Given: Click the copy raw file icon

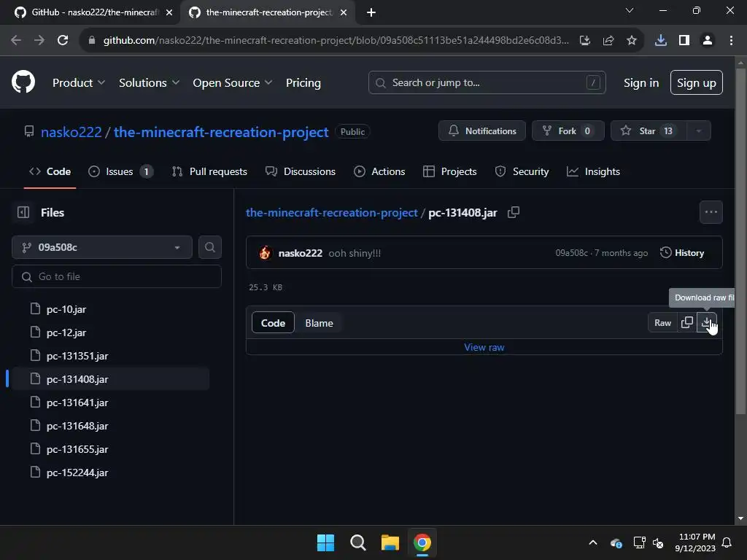Looking at the screenshot, I should point(687,322).
